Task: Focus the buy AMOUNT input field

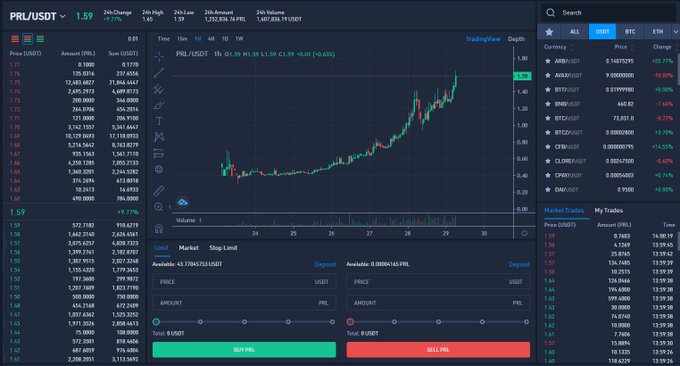Action: [x=244, y=303]
